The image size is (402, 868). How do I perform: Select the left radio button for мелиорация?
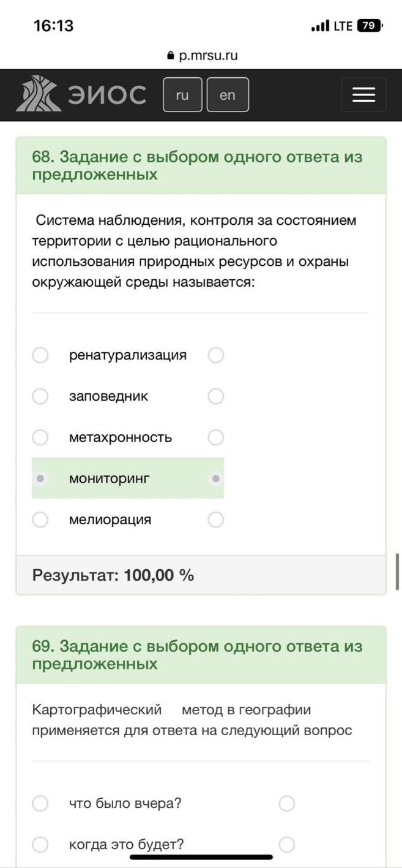[40, 519]
